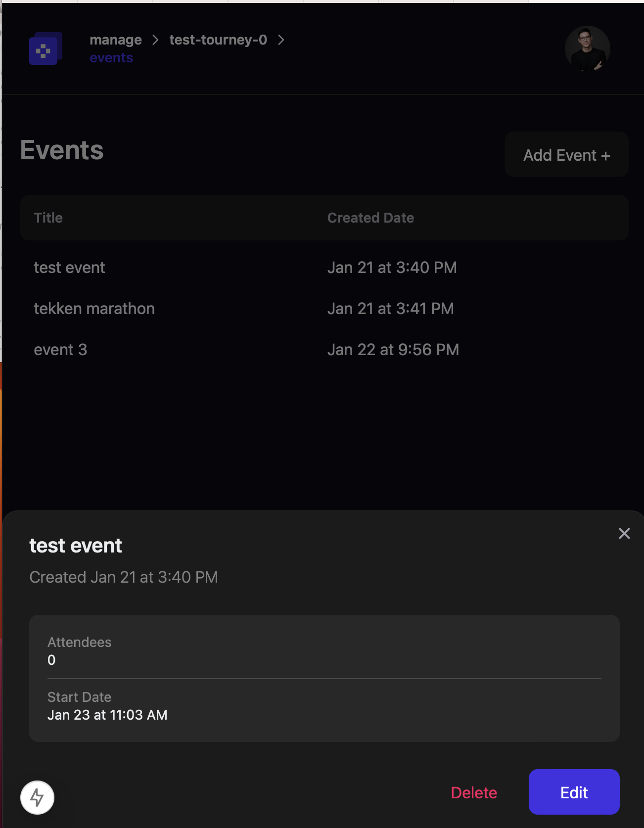Viewport: 644px width, 828px height.
Task: Select the events breadcrumb link
Action: pyautogui.click(x=111, y=58)
